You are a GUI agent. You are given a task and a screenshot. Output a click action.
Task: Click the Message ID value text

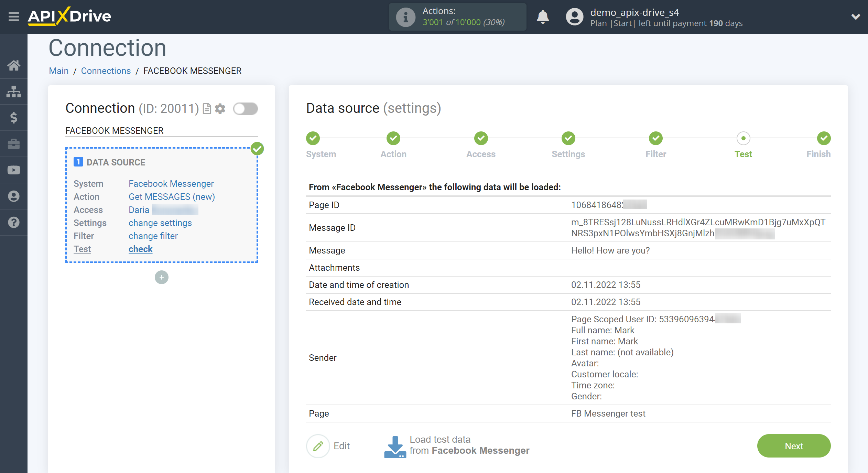click(698, 228)
